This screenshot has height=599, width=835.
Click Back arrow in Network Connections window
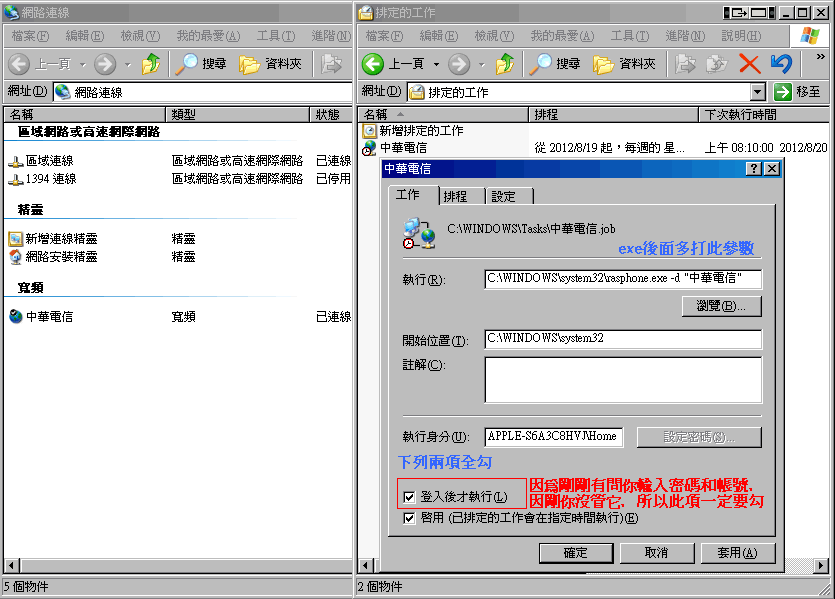(x=19, y=64)
